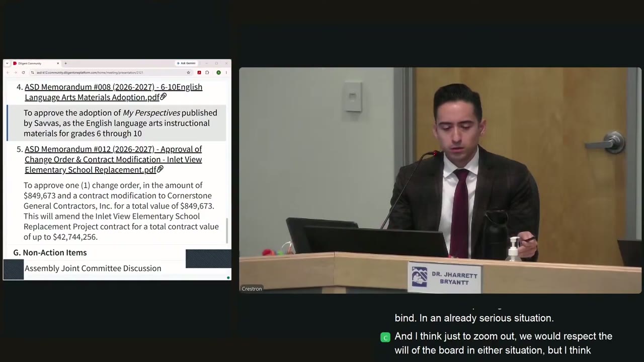Go forward to the next page
The image size is (644, 362).
tap(15, 72)
